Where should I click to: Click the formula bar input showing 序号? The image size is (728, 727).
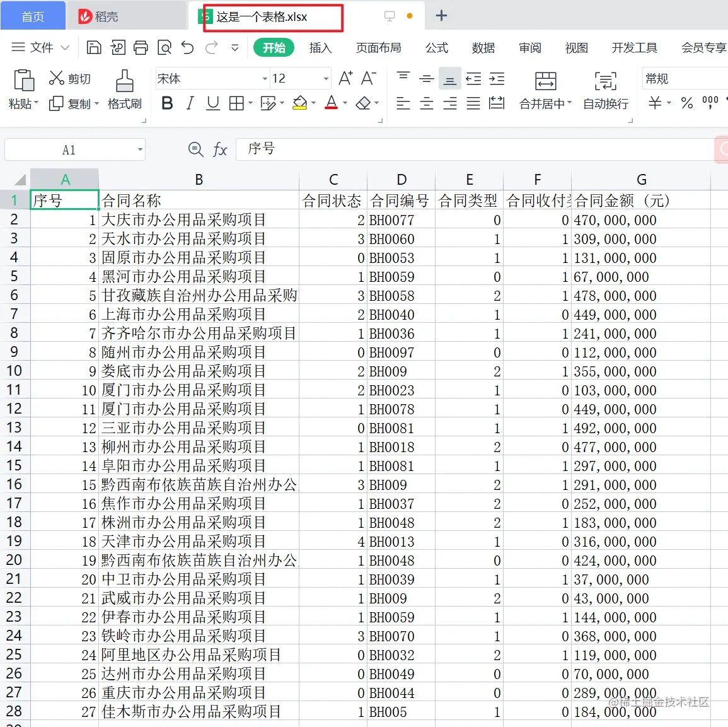475,149
